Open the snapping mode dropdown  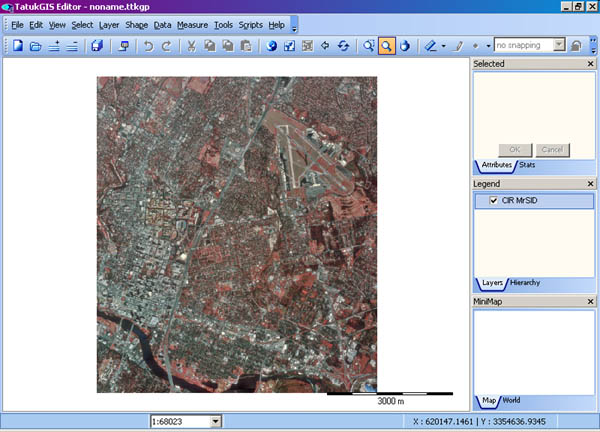point(559,46)
